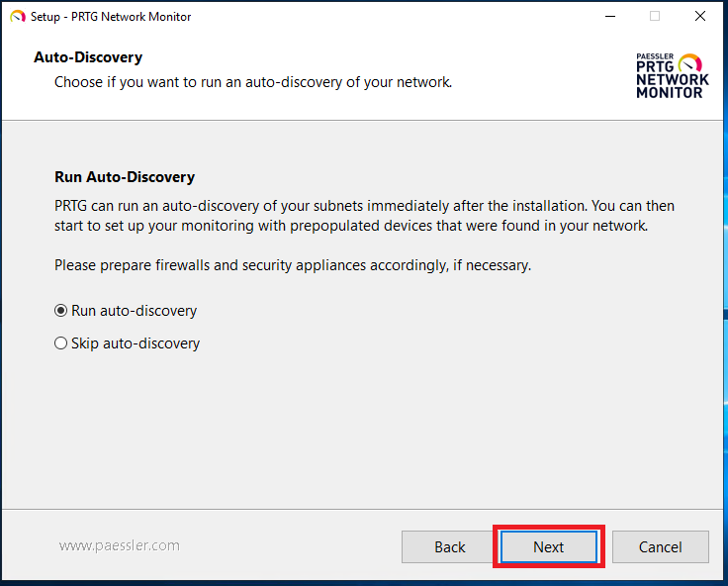
Task: Continue setup with the Next button
Action: (549, 547)
